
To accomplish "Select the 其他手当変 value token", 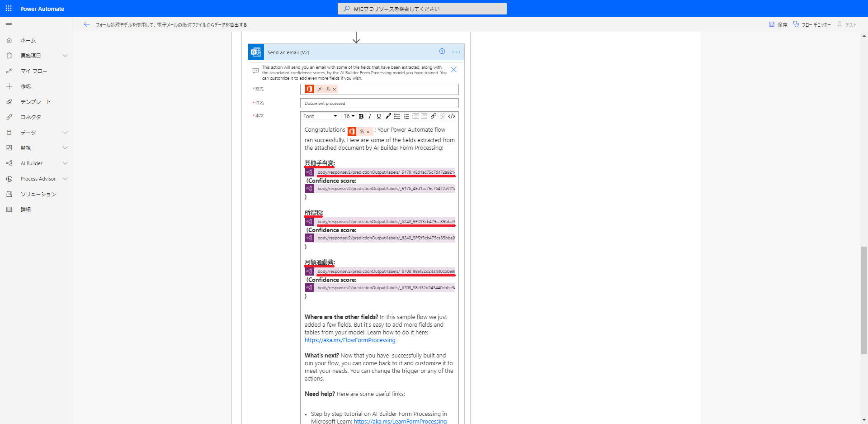I will [x=380, y=172].
